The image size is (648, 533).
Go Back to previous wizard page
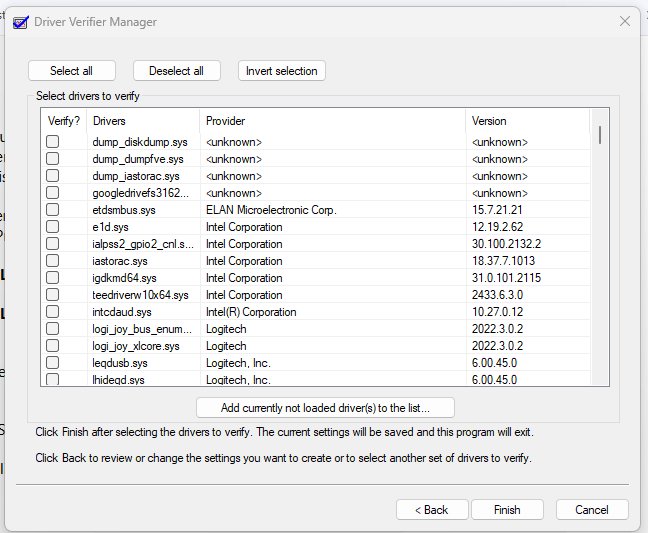[432, 509]
